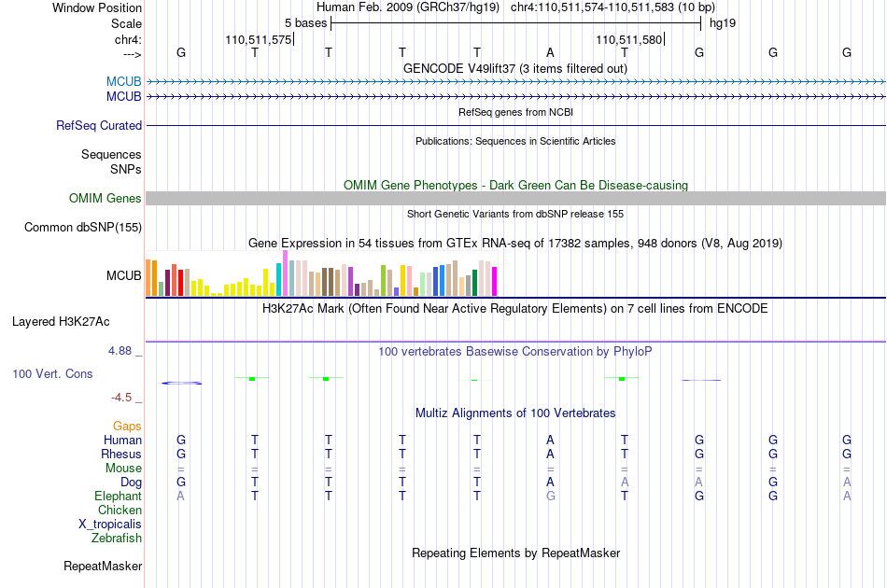Click the RepeatMasker track label
The height and width of the screenshot is (588, 887).
[103, 566]
